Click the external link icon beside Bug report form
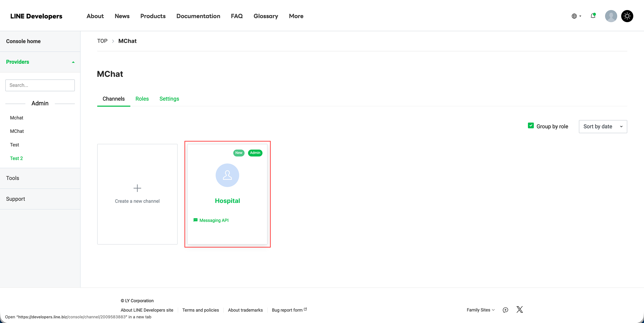This screenshot has height=323, width=644. [x=305, y=308]
